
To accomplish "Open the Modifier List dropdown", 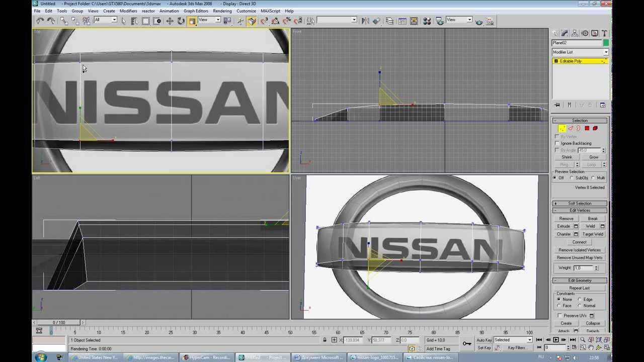I will 580,52.
